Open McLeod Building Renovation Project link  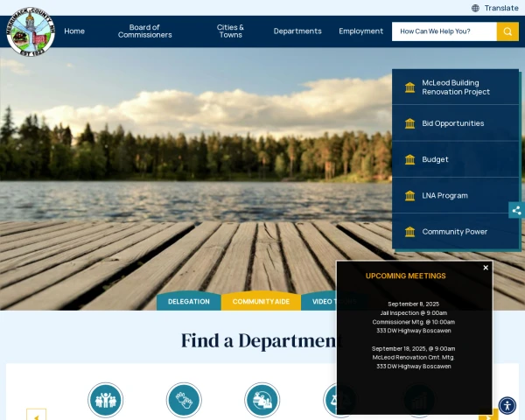pyautogui.click(x=455, y=87)
